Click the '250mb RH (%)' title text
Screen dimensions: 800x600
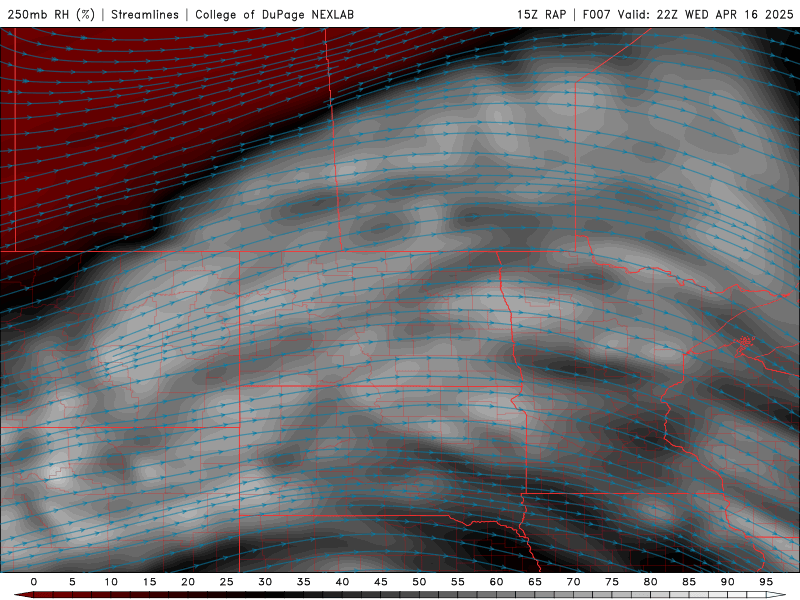coord(51,14)
